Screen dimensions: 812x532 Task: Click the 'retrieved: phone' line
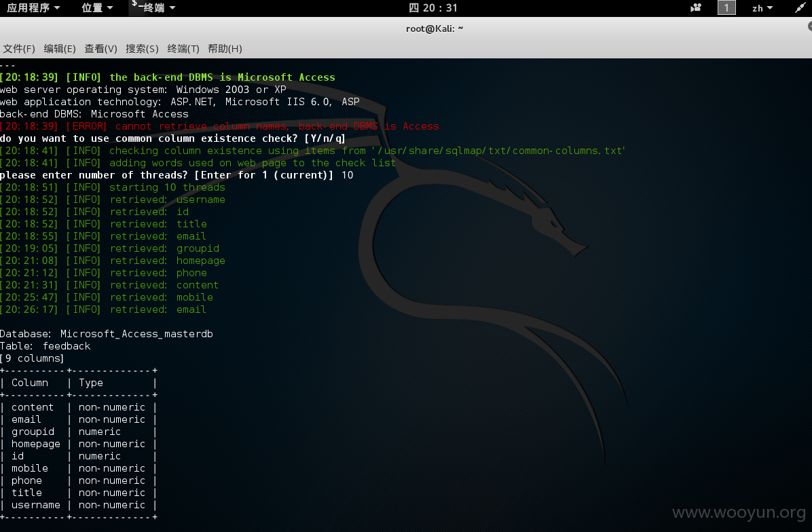coord(104,273)
